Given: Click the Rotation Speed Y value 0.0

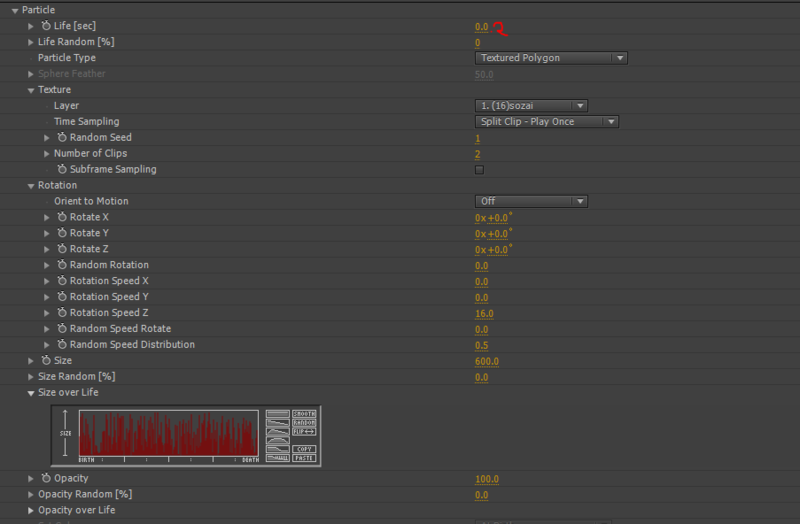Looking at the screenshot, I should pyautogui.click(x=481, y=297).
